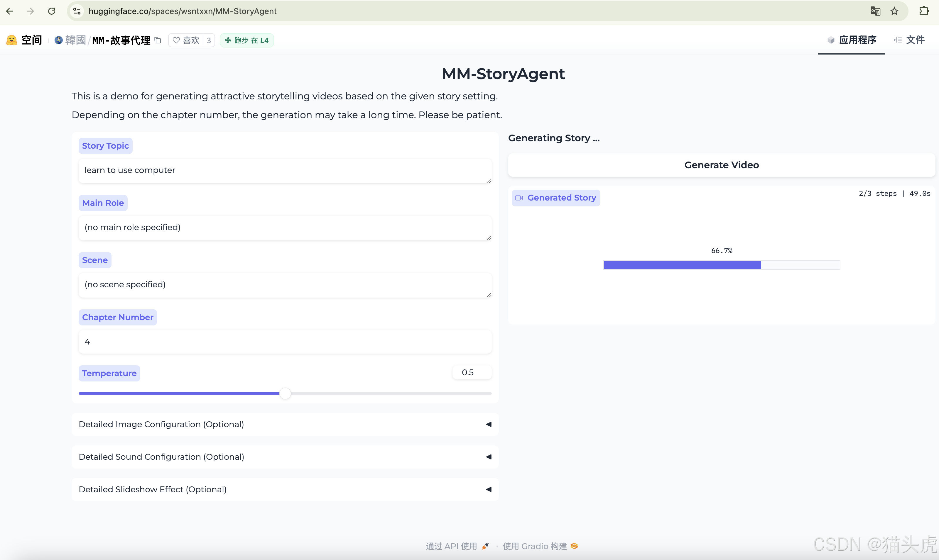The width and height of the screenshot is (939, 560).
Task: Switch to the 应用程序 tab
Action: (x=851, y=40)
